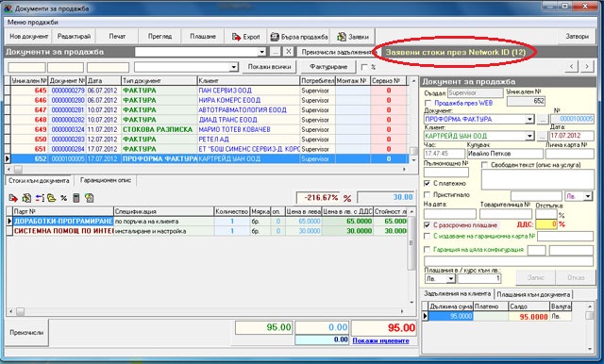The width and height of the screenshot is (604, 364).
Task: Click the ellipsis button next to the top search combo
Action: tap(275, 52)
